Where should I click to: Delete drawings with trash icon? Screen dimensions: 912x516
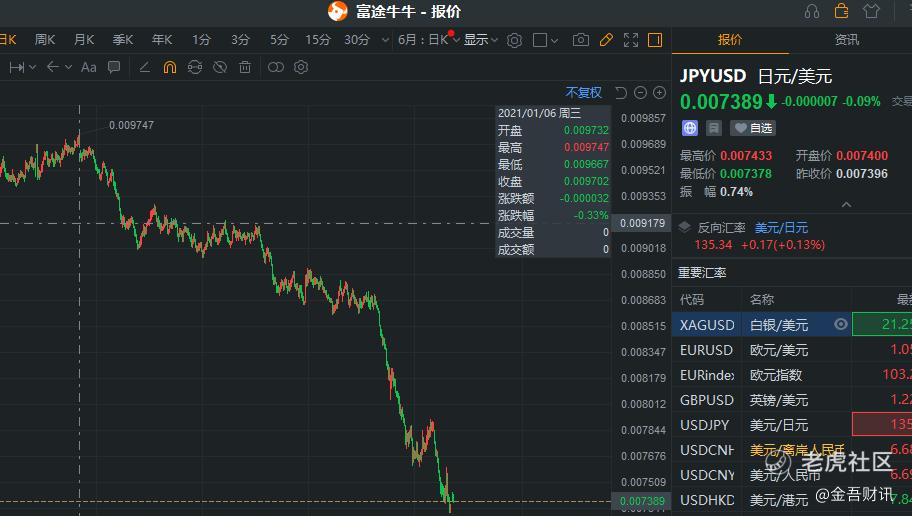click(245, 67)
